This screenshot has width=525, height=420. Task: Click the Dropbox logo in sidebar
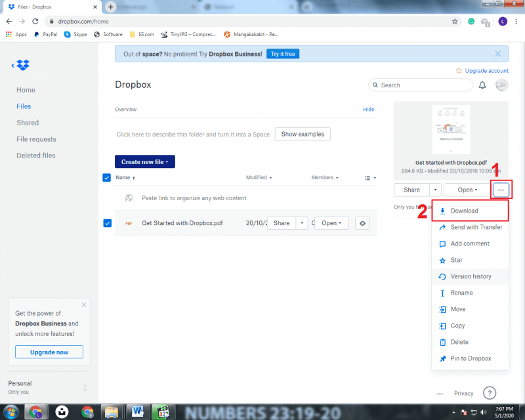click(22, 65)
